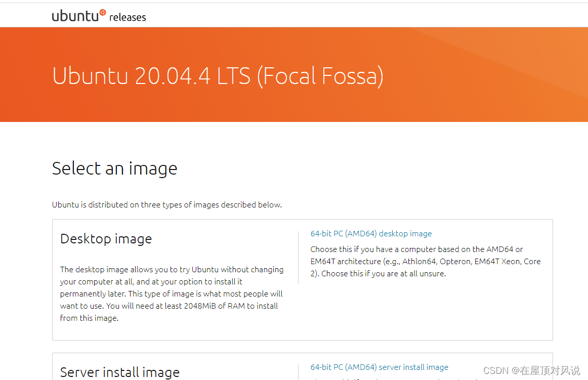The image size is (588, 380).
Task: Click the "20.04.4" version number in banner
Action: (172, 76)
